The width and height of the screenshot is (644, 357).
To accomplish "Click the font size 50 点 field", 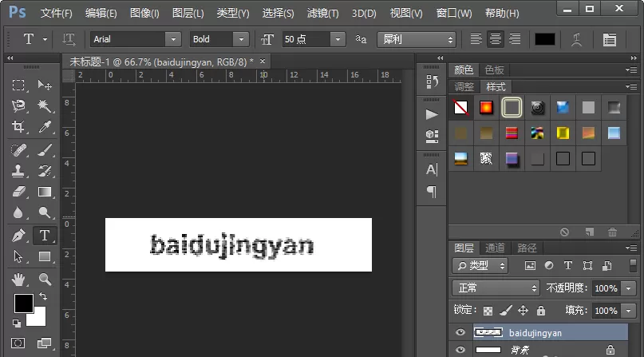I will (x=306, y=39).
